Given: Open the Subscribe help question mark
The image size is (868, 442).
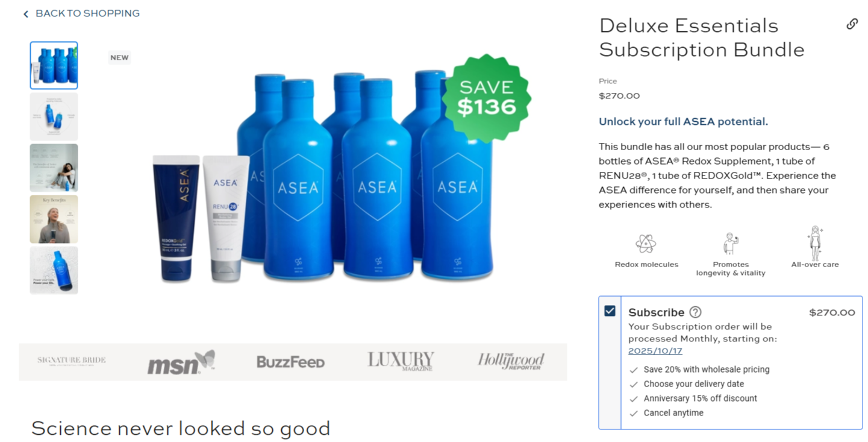Looking at the screenshot, I should (x=695, y=312).
